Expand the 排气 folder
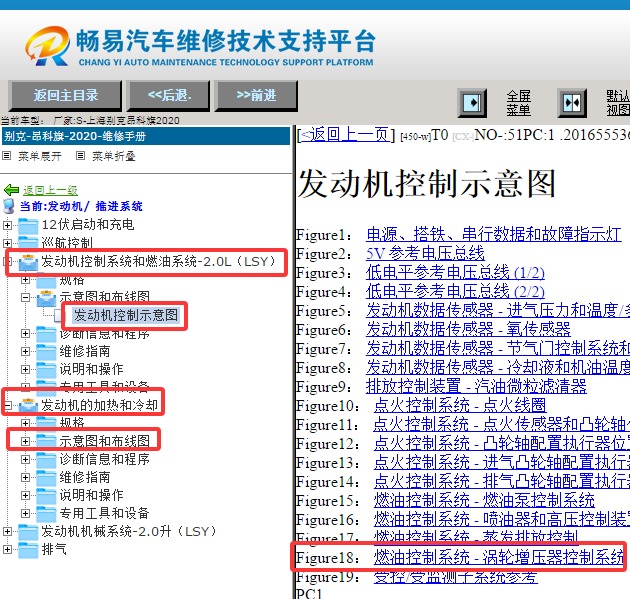The height and width of the screenshot is (599, 630). pyautogui.click(x=7, y=549)
